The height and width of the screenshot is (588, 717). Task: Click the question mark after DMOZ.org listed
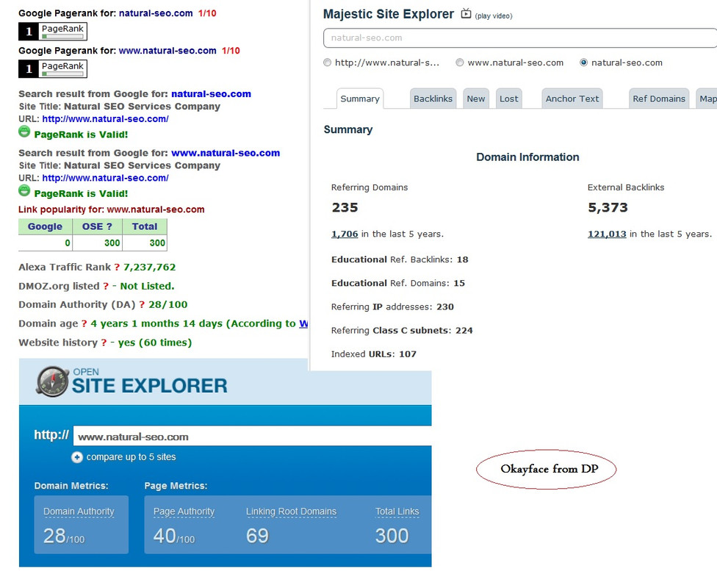[106, 287]
